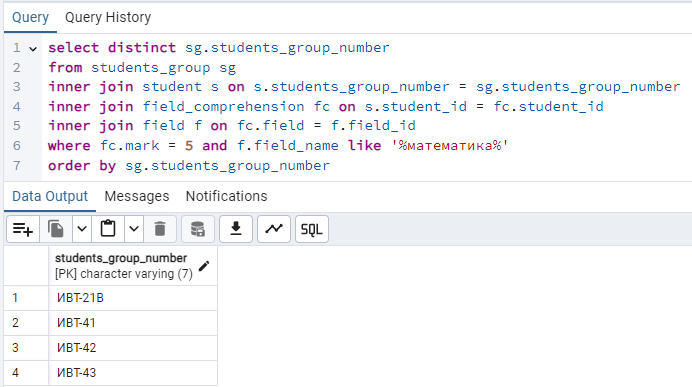Click the Delete trash icon

click(x=160, y=229)
